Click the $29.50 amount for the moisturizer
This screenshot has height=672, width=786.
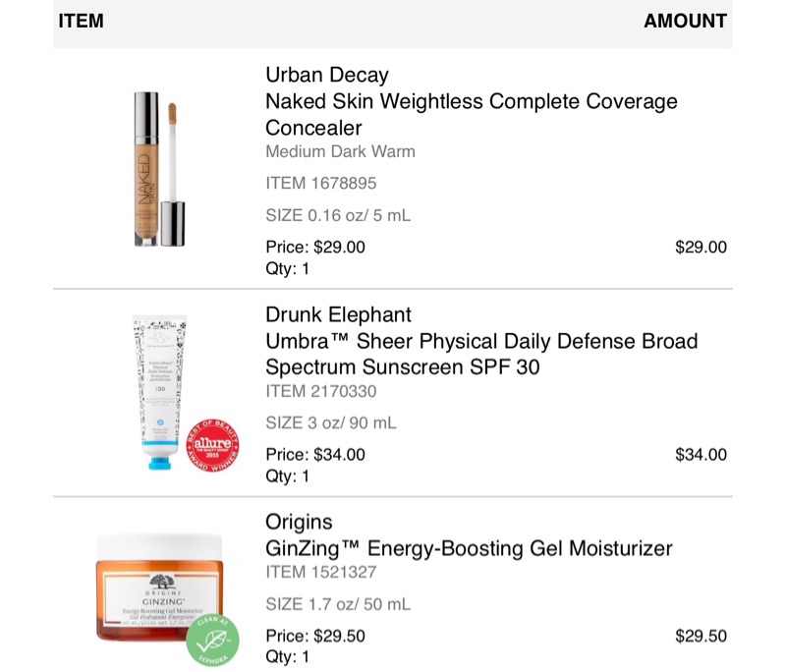click(701, 636)
